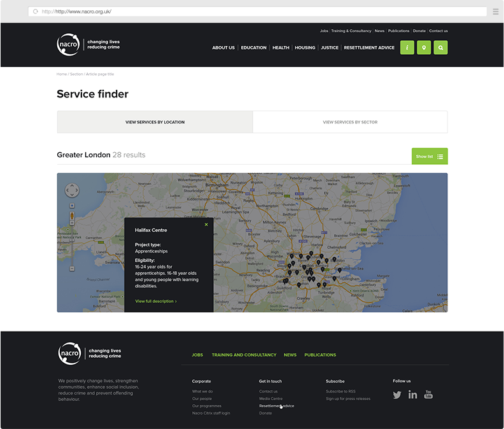Open the Justice menu item

(x=330, y=48)
